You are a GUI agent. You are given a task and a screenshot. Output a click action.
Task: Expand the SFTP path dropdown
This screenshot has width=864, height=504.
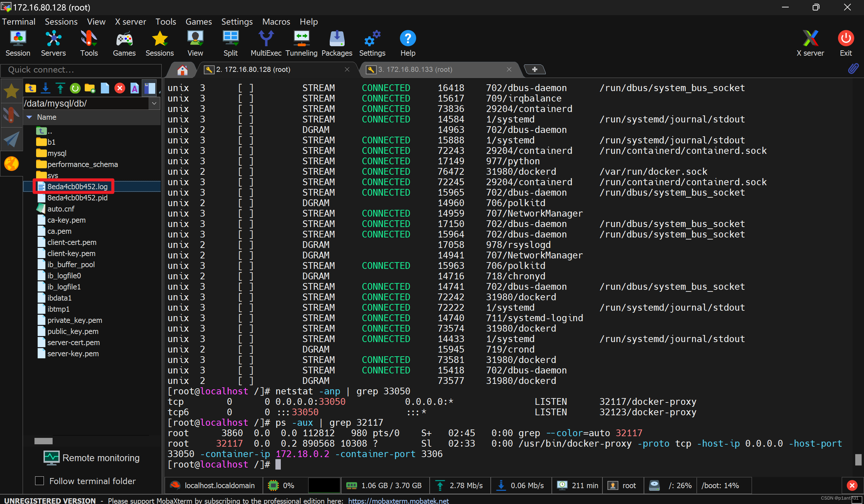tap(154, 103)
